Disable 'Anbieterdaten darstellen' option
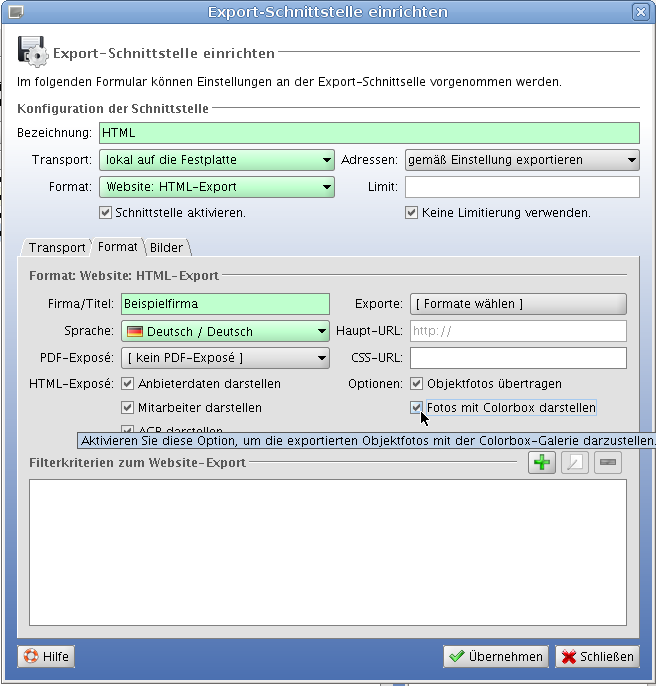Screen dimensions: 656x686 coord(128,384)
